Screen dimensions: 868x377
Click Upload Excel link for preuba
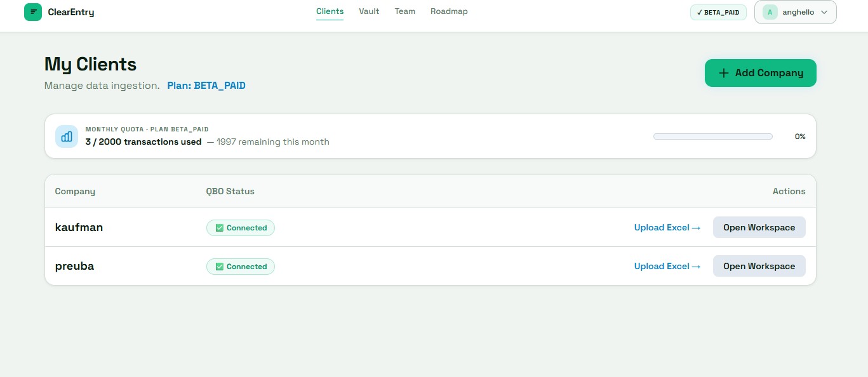tap(667, 266)
